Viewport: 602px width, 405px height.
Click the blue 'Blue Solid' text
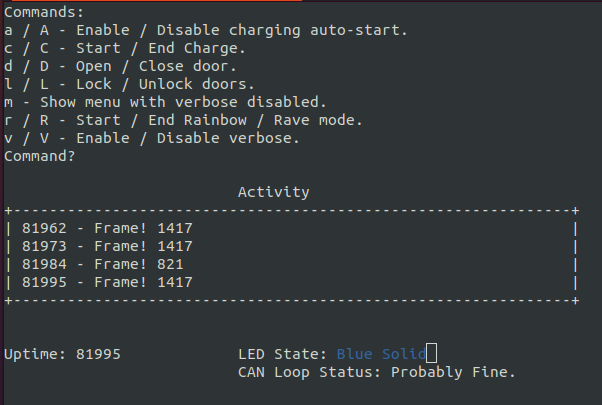380,354
